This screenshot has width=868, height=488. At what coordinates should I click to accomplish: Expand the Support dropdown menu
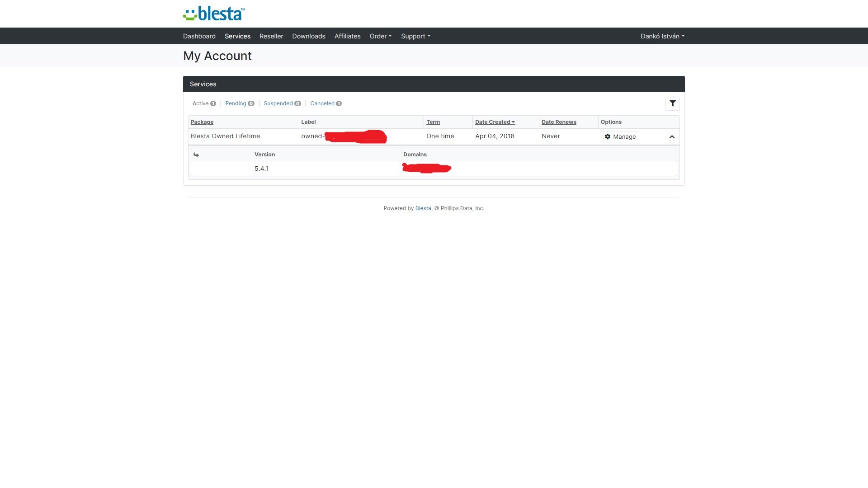click(x=416, y=36)
